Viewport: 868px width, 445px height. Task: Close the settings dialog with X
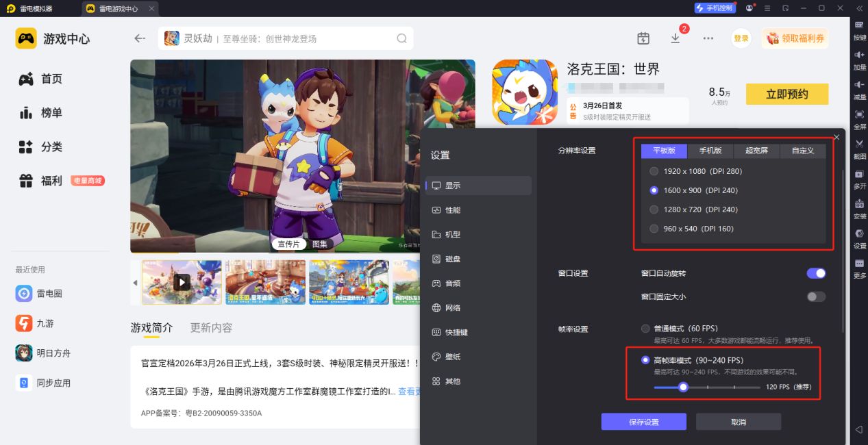(x=836, y=137)
